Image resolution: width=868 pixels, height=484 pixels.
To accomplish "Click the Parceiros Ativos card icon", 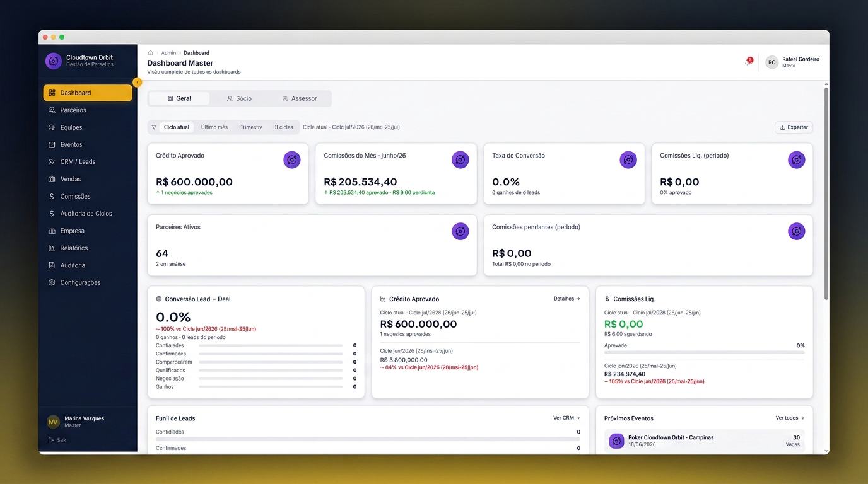I will tap(460, 231).
